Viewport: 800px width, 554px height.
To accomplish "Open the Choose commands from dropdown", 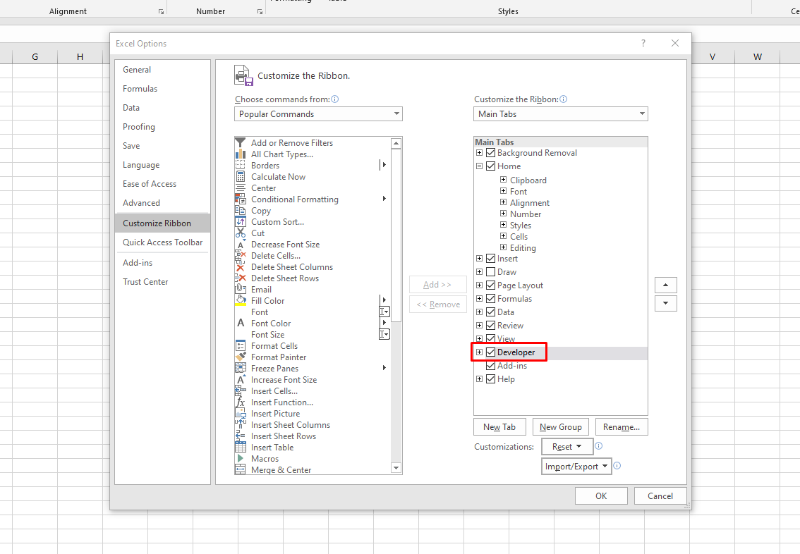I will click(318, 114).
